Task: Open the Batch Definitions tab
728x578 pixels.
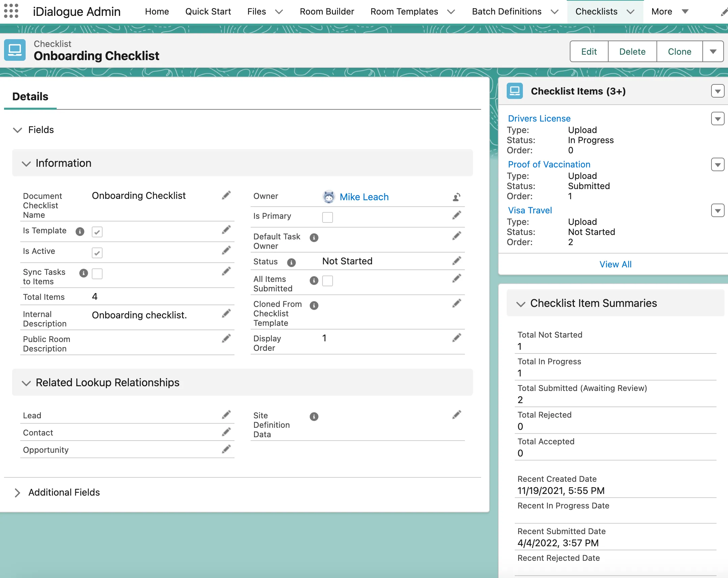Action: click(507, 11)
